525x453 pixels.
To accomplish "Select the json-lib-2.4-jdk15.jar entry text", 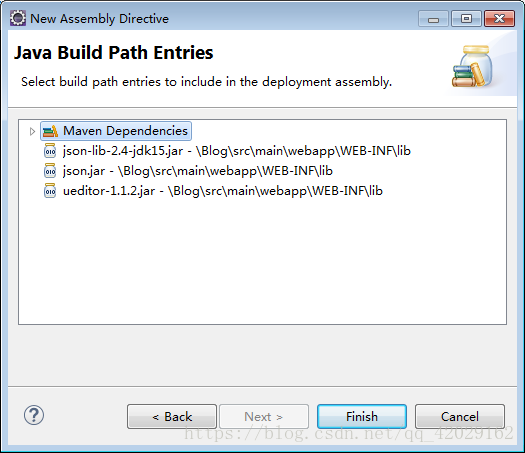I will tap(237, 151).
